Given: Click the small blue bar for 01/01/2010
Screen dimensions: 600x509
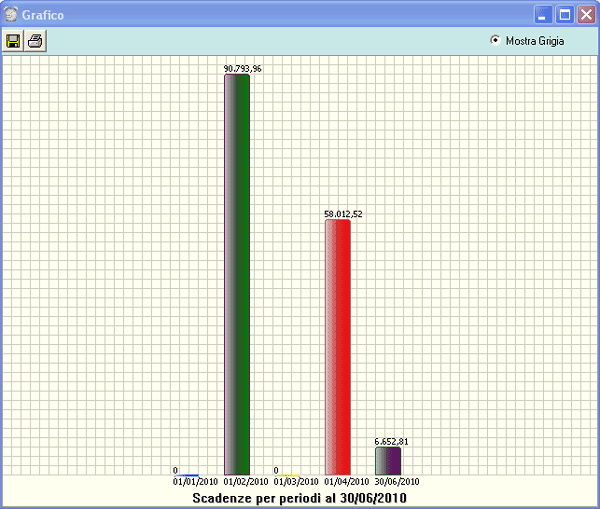Looking at the screenshot, I should click(x=189, y=475).
